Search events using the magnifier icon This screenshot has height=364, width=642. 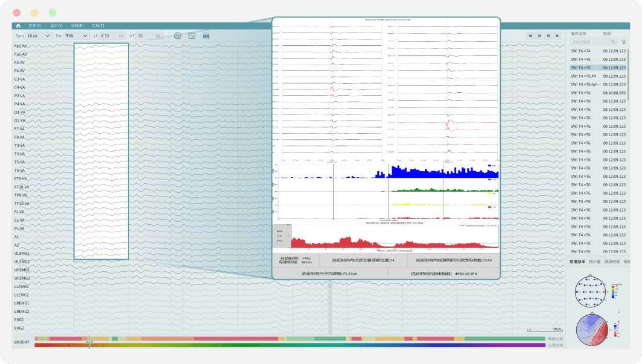[x=613, y=42]
